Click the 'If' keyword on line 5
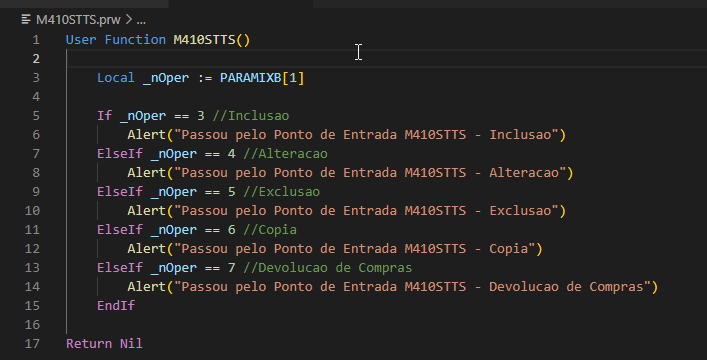Viewport: 707px width, 360px height. [104, 115]
